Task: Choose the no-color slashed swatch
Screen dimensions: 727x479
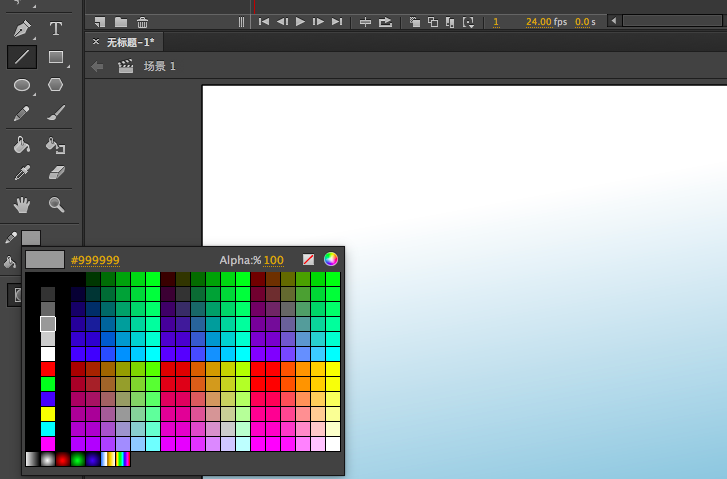Action: tap(308, 260)
